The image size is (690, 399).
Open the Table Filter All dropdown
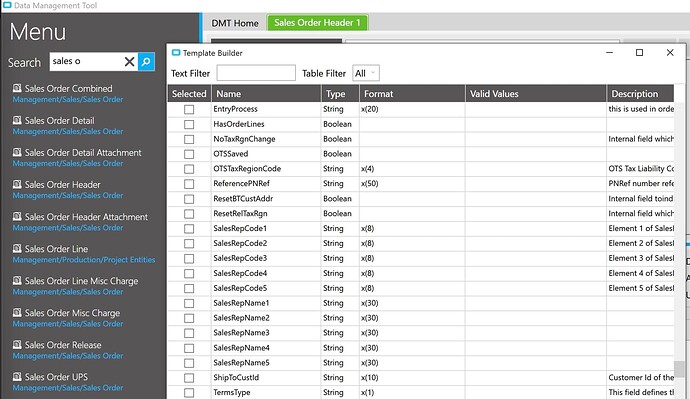coord(366,73)
